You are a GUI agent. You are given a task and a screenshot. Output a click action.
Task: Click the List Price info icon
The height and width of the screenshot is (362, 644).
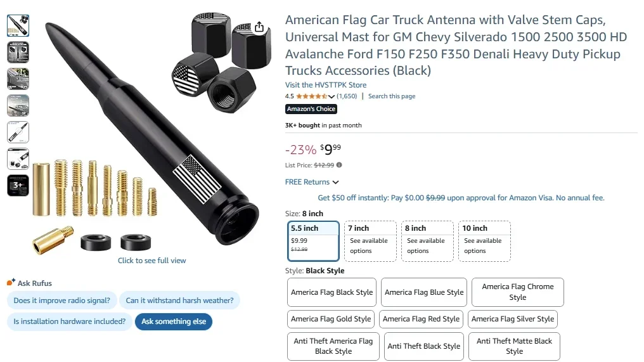click(x=339, y=165)
